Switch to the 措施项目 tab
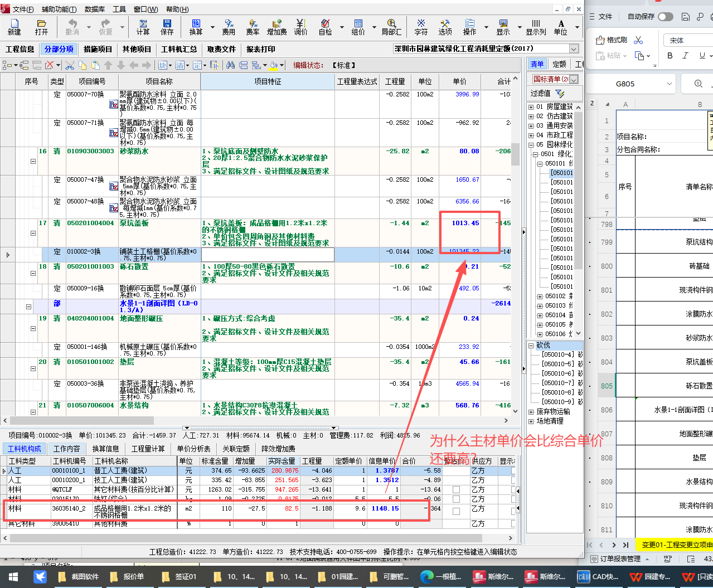The height and width of the screenshot is (588, 713). pyautogui.click(x=98, y=49)
